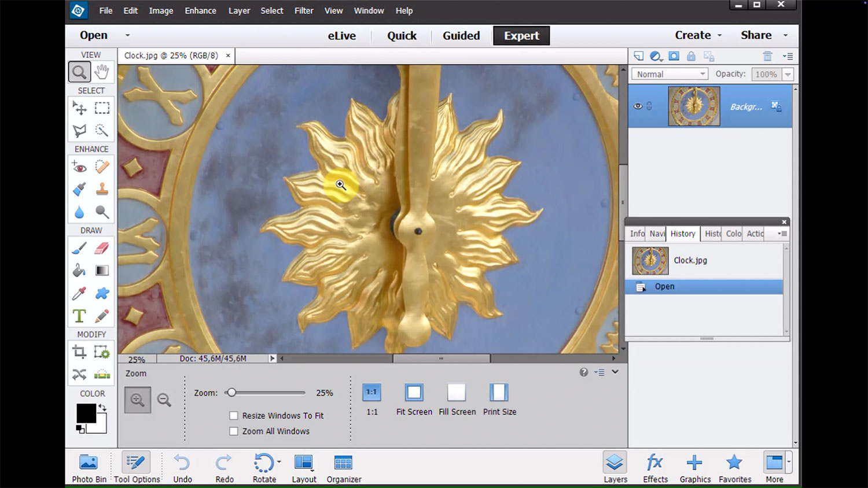The height and width of the screenshot is (488, 868).
Task: Select the Hand tool
Action: click(102, 72)
